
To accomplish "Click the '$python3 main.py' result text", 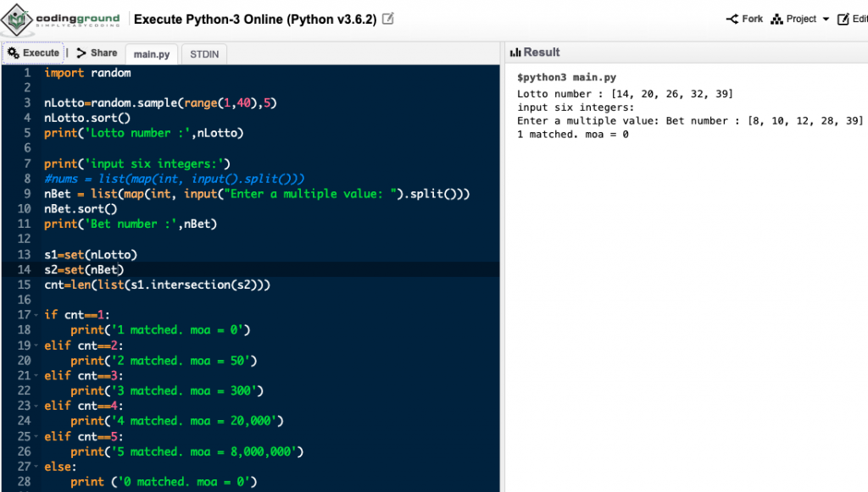I will point(566,77).
